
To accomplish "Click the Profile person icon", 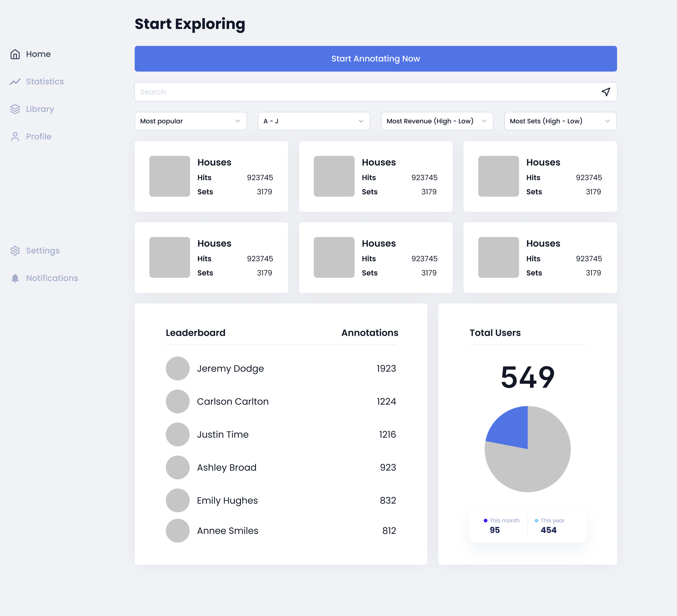I will [x=15, y=137].
